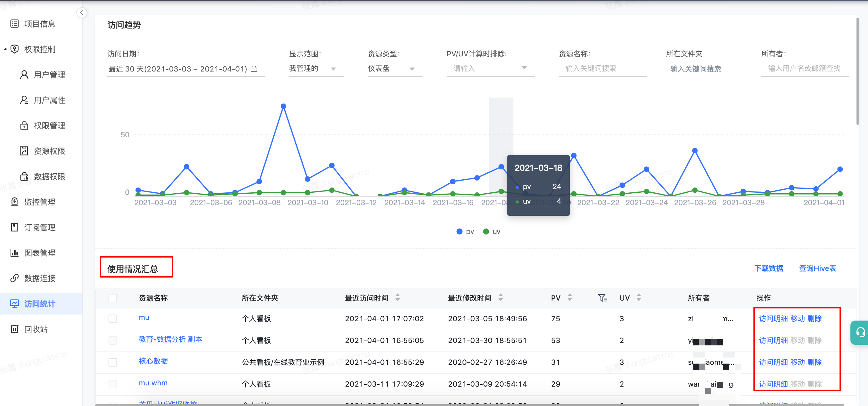Image resolution: width=868 pixels, height=406 pixels.
Task: Click the 回收站 trash icon in sidebar
Action: [15, 329]
